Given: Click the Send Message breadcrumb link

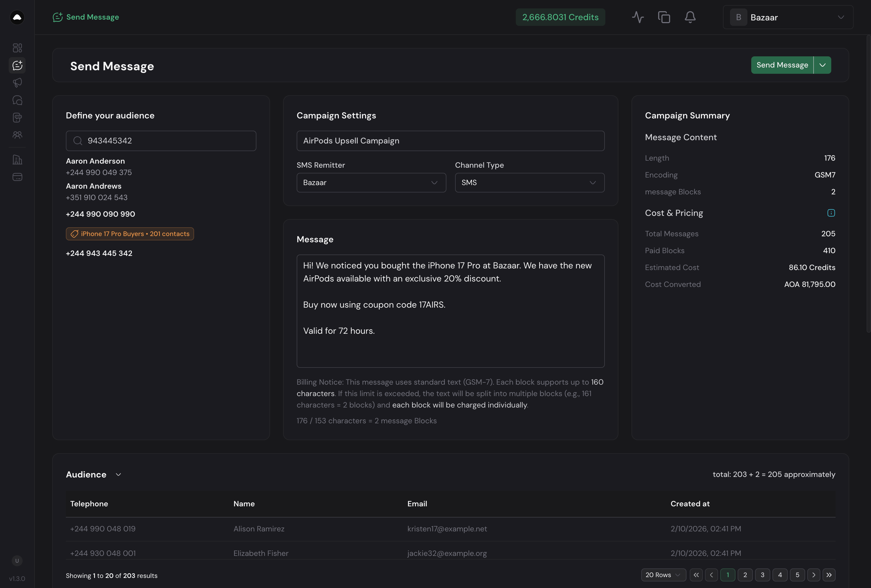Looking at the screenshot, I should click(x=93, y=17).
